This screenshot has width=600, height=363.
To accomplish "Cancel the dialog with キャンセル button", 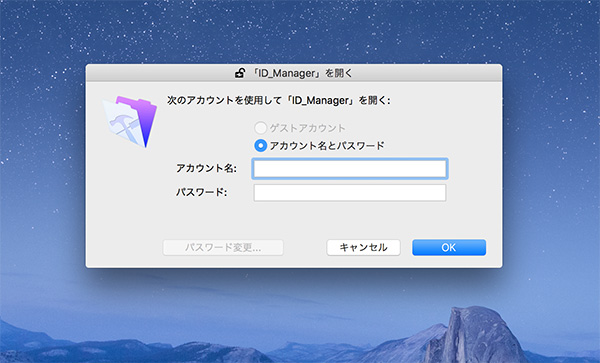I will (x=364, y=247).
